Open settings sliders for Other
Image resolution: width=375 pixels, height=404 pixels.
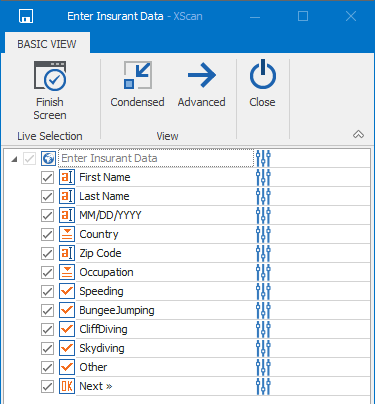(x=263, y=367)
